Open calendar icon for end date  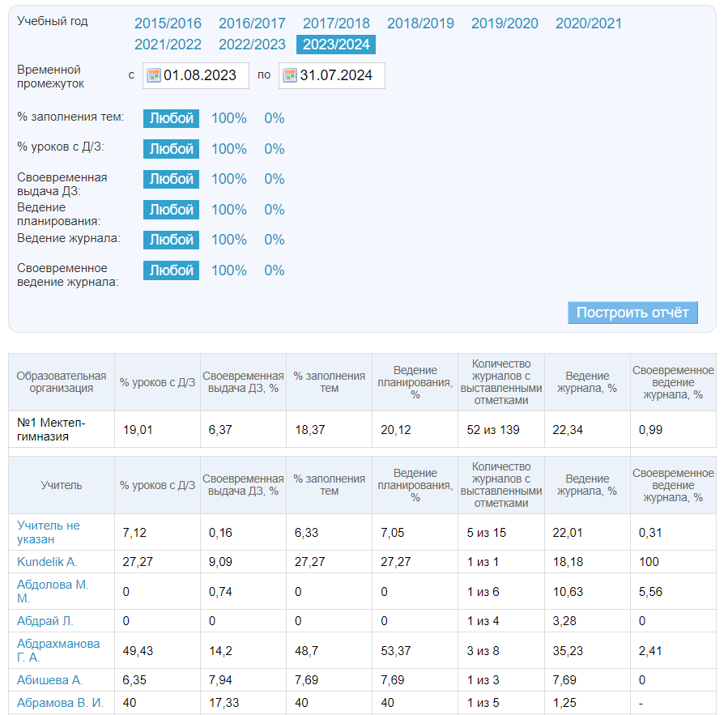pos(290,75)
